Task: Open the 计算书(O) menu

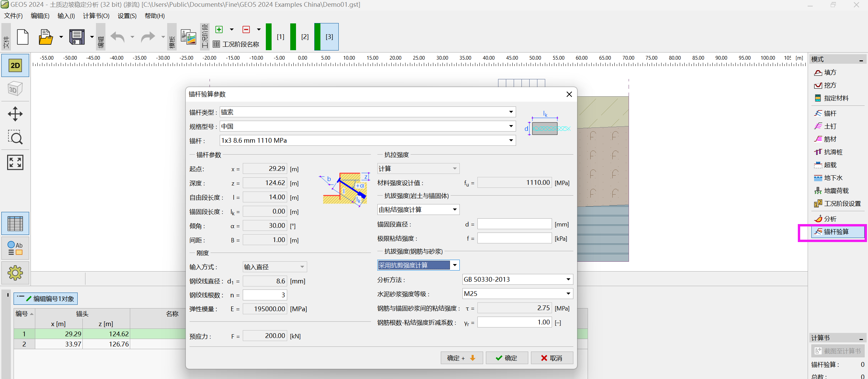Action: coord(96,16)
